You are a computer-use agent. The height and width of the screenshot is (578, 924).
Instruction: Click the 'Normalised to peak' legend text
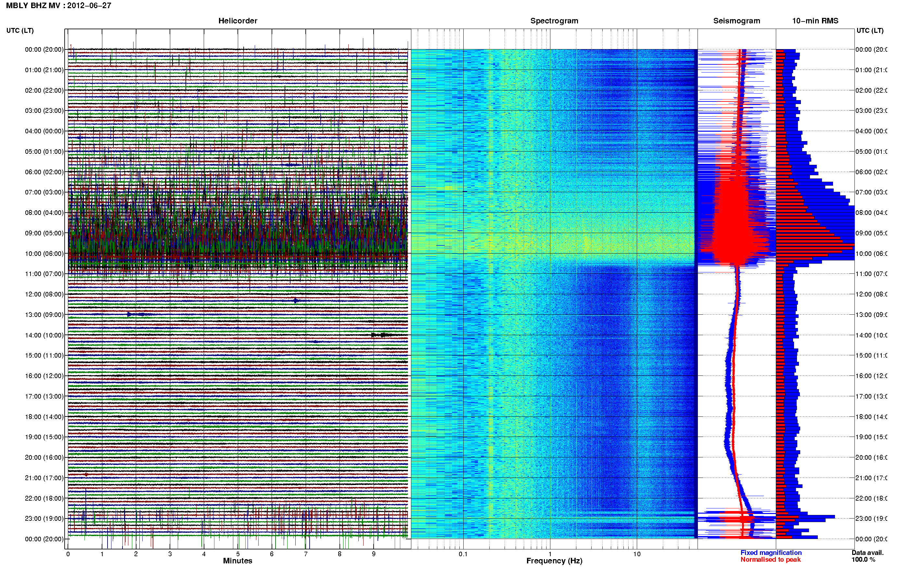click(770, 560)
